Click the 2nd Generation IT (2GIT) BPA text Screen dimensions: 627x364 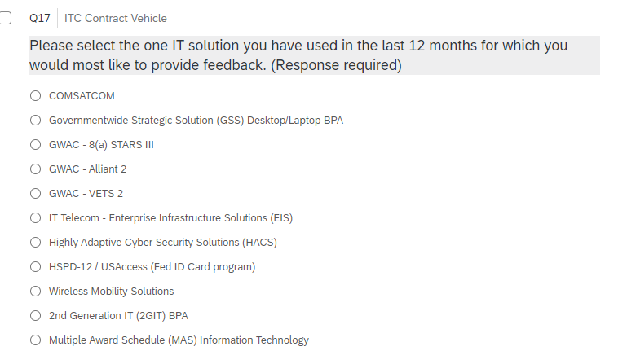118,316
